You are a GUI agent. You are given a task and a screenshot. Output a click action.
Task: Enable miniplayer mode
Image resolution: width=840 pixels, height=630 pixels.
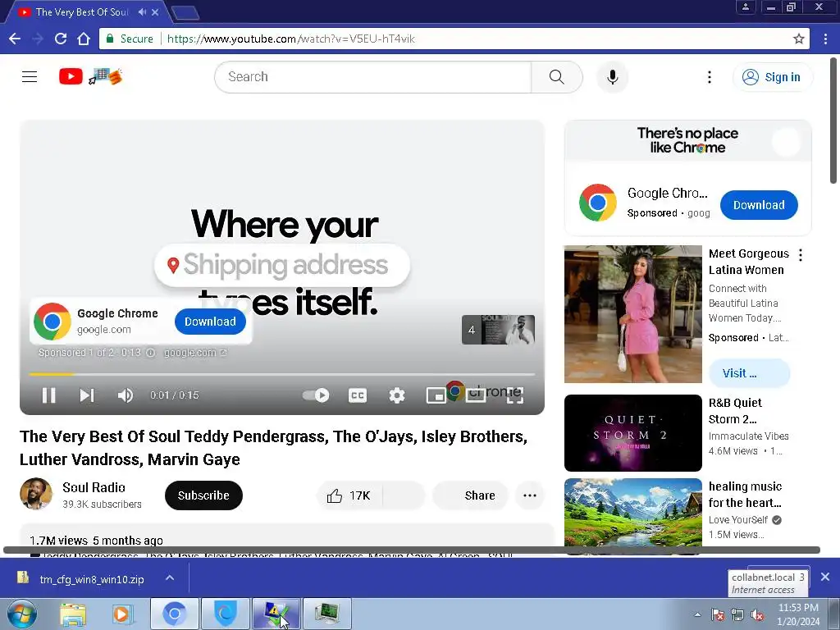436,395
